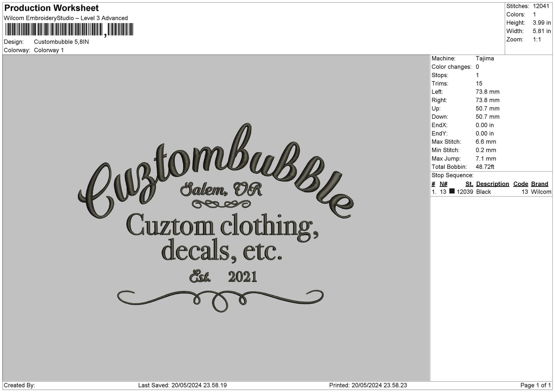Select the Left value 73.8 mm
Screen dimensions: 555x392
(x=487, y=92)
